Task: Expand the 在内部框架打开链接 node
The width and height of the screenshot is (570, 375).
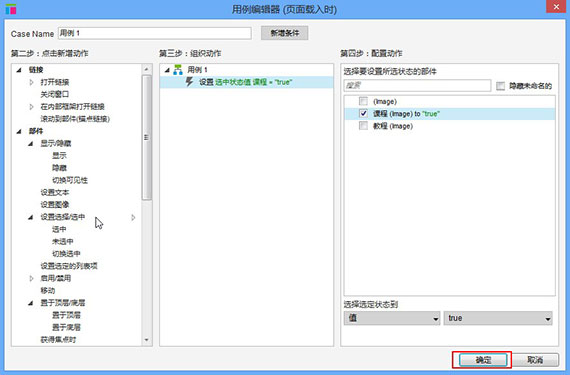Action: [31, 106]
